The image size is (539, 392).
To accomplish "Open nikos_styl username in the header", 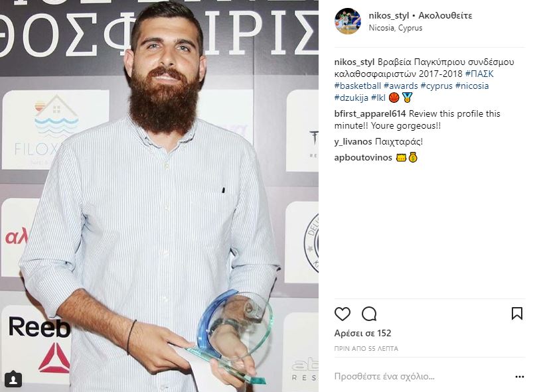I will click(389, 15).
